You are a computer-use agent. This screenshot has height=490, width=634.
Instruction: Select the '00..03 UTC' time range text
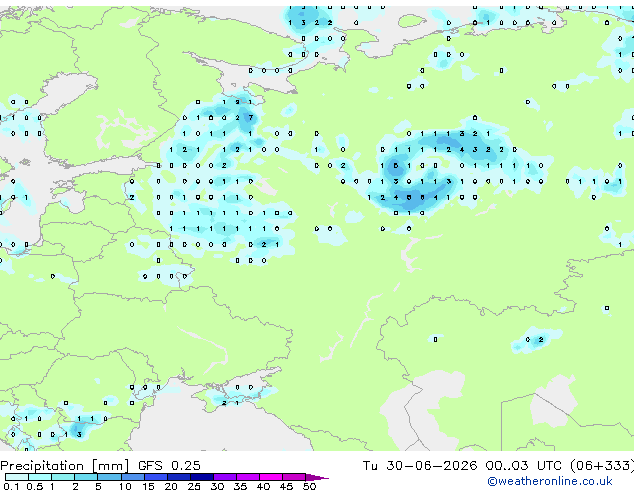point(523,466)
